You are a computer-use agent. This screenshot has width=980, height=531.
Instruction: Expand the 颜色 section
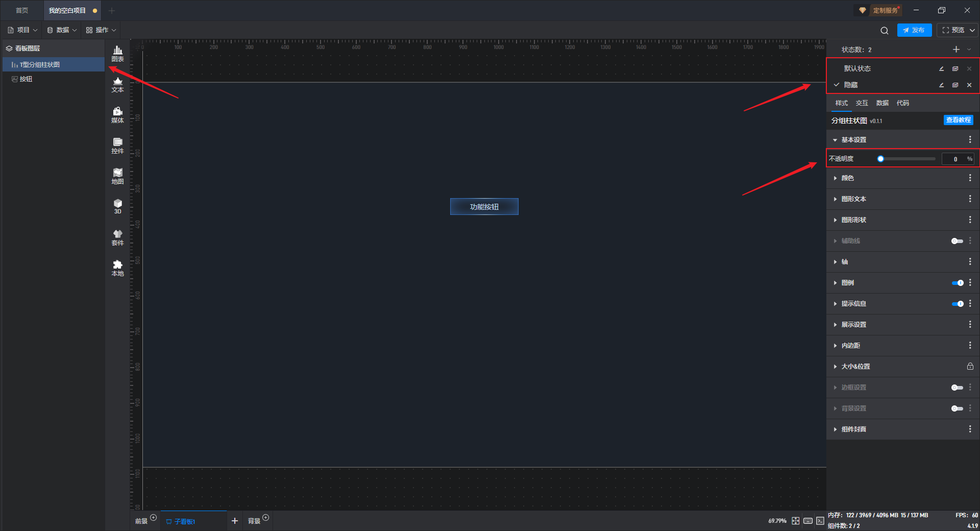835,178
